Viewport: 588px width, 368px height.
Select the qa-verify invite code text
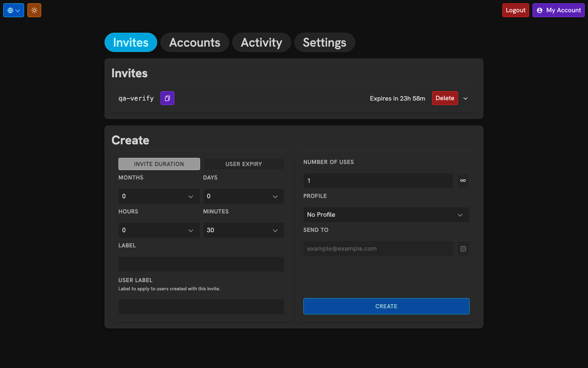[x=136, y=99]
